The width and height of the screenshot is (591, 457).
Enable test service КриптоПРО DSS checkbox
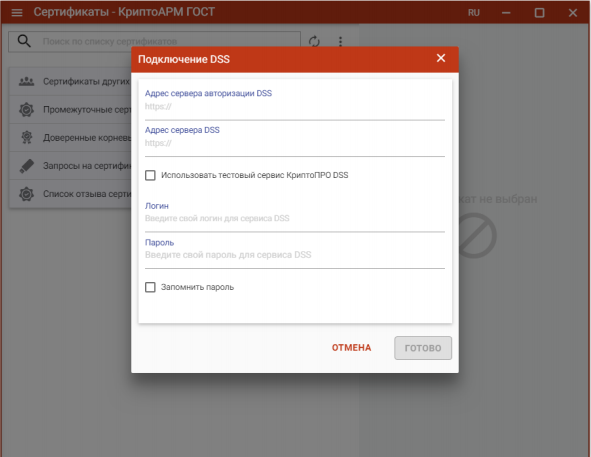[150, 175]
